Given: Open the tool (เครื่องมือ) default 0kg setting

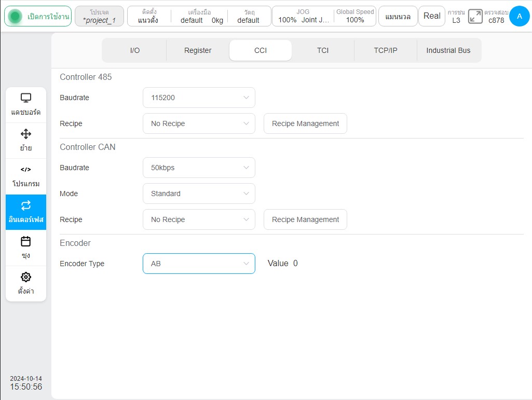Looking at the screenshot, I should [x=200, y=16].
